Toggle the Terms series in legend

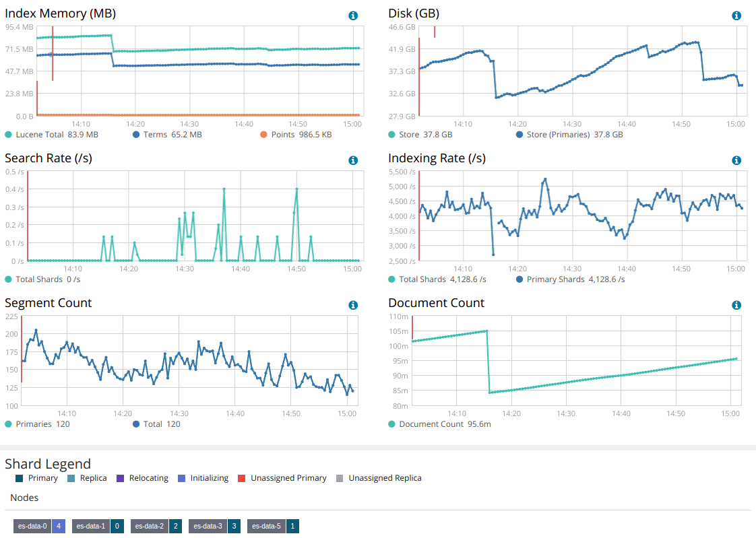[x=168, y=135]
